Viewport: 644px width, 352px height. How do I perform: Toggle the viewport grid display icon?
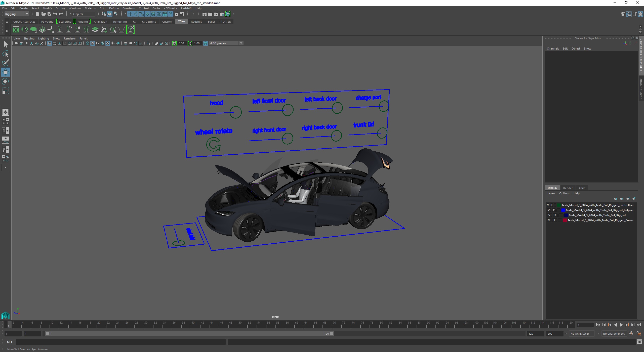coord(50,43)
